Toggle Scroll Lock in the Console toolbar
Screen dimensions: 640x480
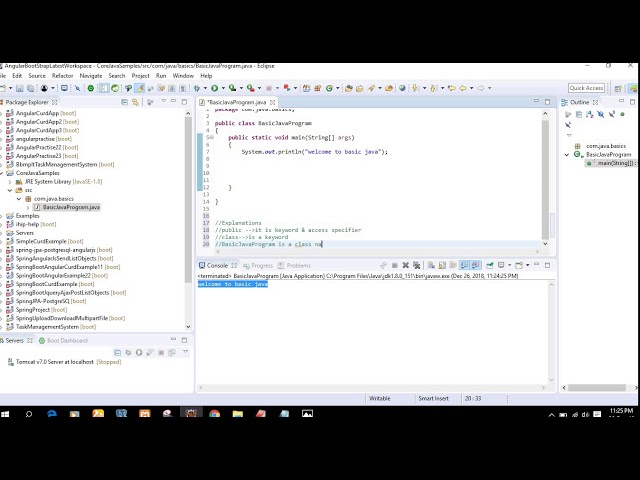pyautogui.click(x=442, y=265)
